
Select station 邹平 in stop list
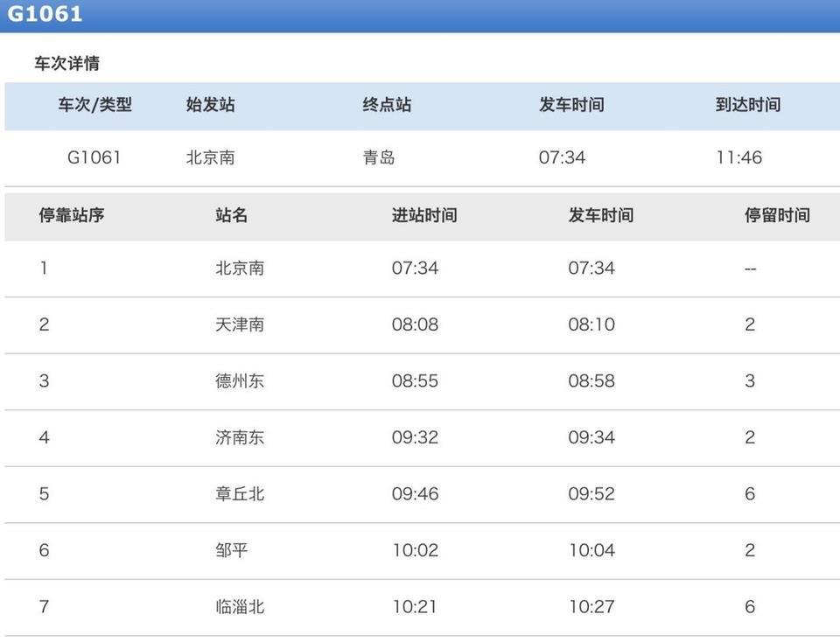[231, 550]
